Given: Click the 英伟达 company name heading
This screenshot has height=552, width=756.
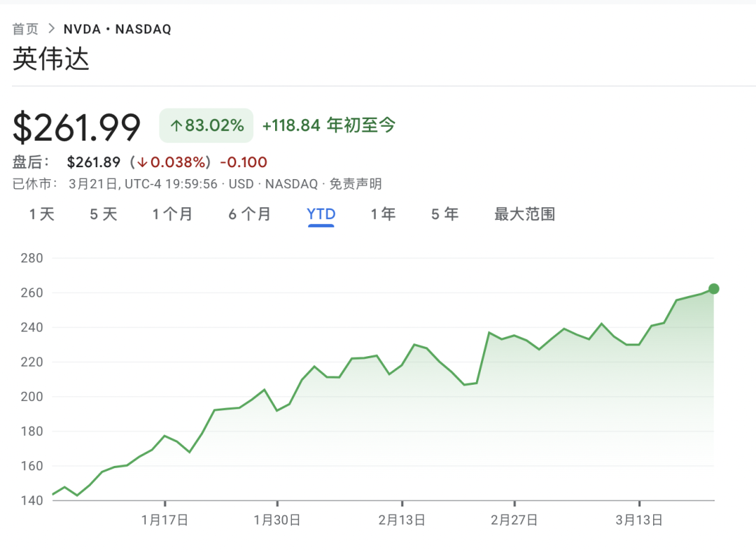Looking at the screenshot, I should coord(51,59).
